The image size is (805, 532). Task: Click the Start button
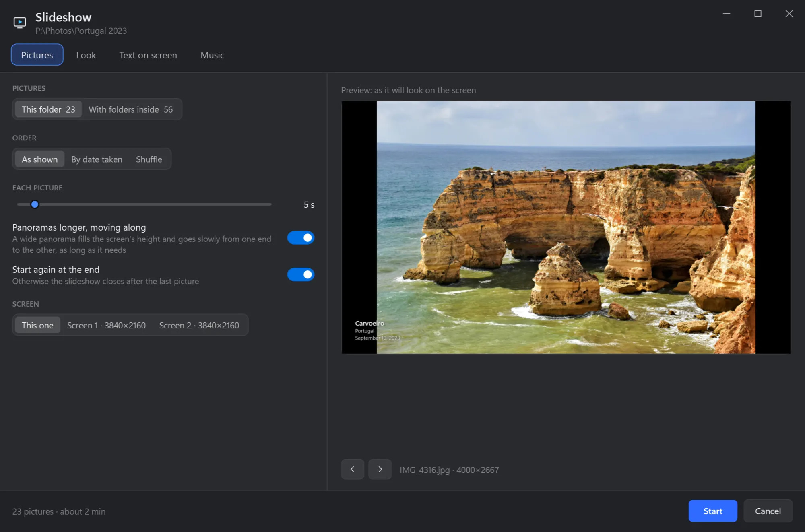(713, 511)
